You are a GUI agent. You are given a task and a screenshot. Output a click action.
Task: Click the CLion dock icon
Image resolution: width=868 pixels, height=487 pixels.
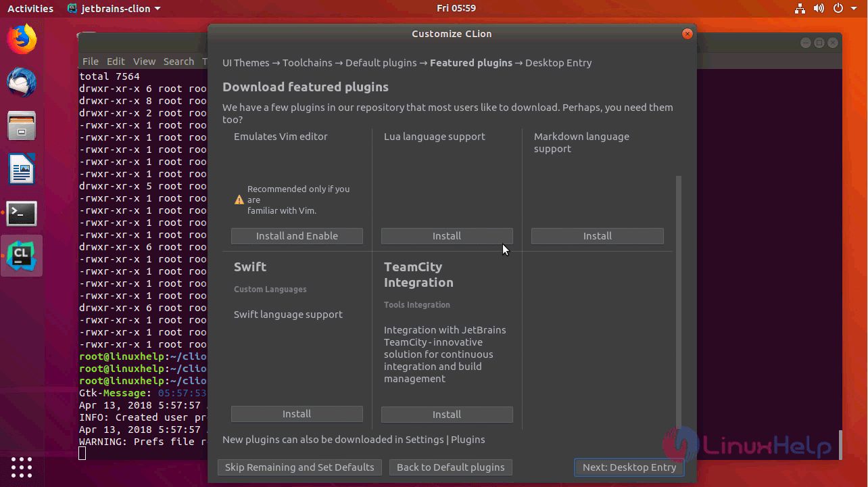click(22, 256)
